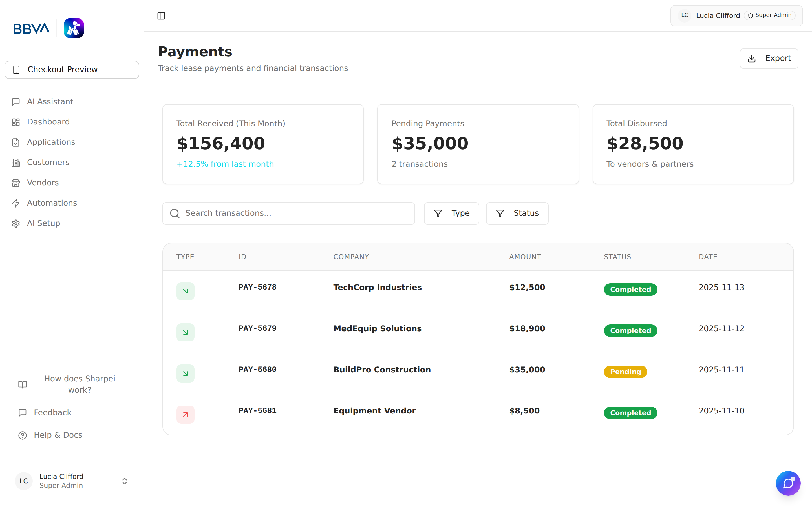
Task: Open the search magnifier in the transactions search bar
Action: [175, 213]
